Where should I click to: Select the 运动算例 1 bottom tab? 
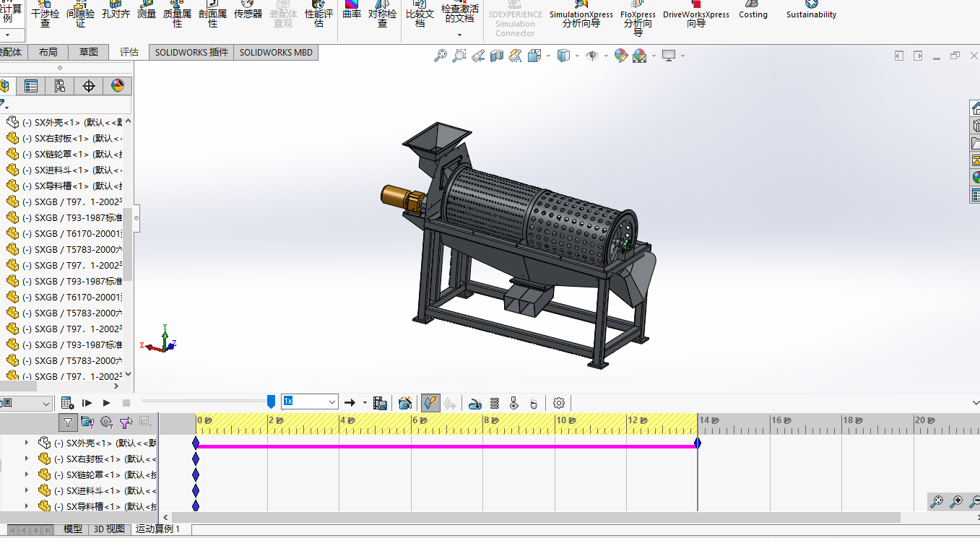(x=158, y=529)
